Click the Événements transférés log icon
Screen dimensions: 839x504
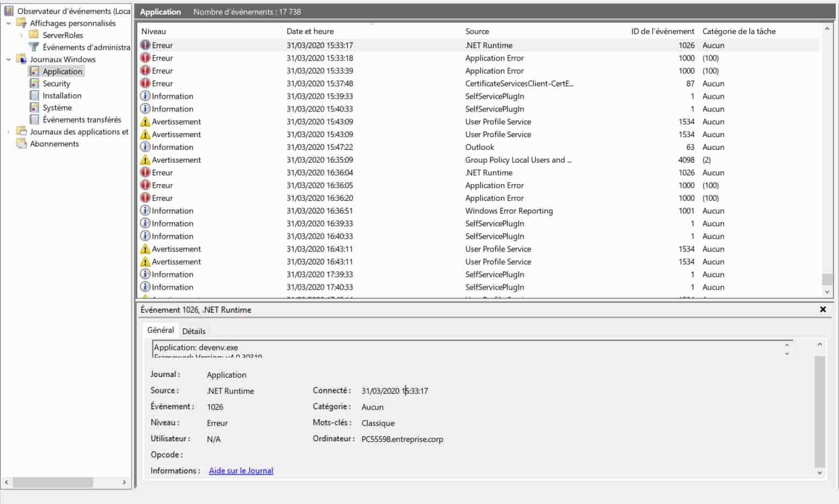[34, 119]
